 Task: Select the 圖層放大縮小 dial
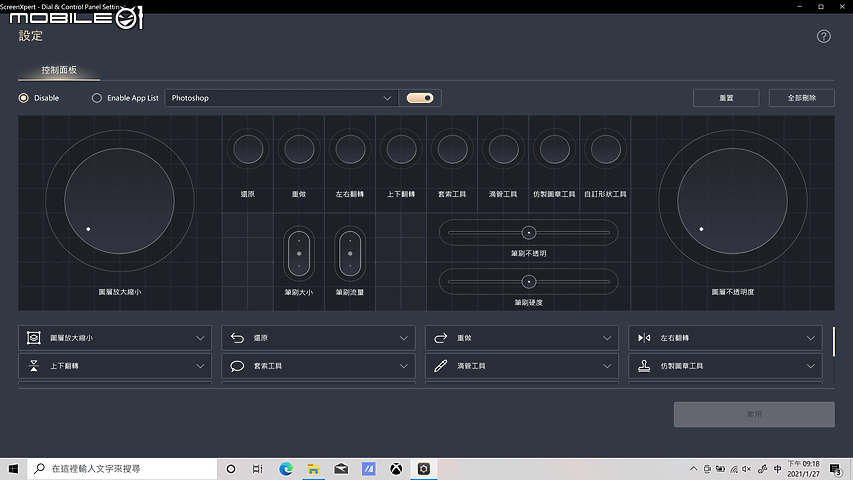tap(120, 201)
